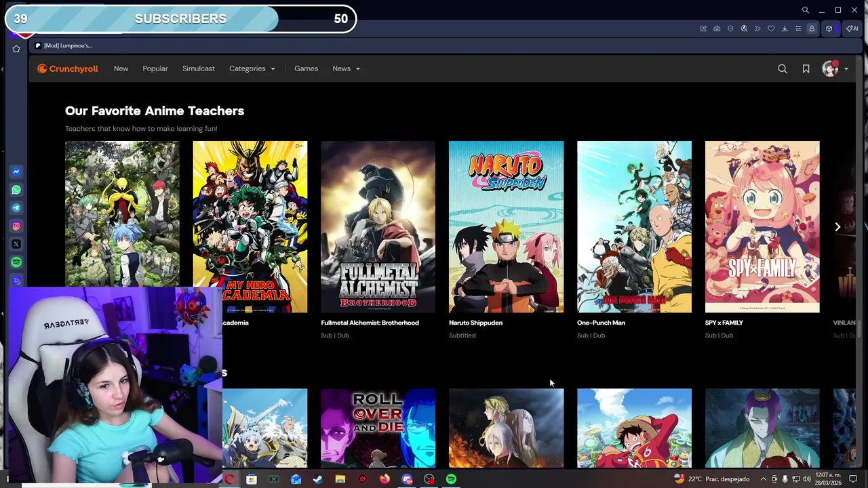This screenshot has height=488, width=868.
Task: Open the Assassination Classroom poster
Action: 122,214
